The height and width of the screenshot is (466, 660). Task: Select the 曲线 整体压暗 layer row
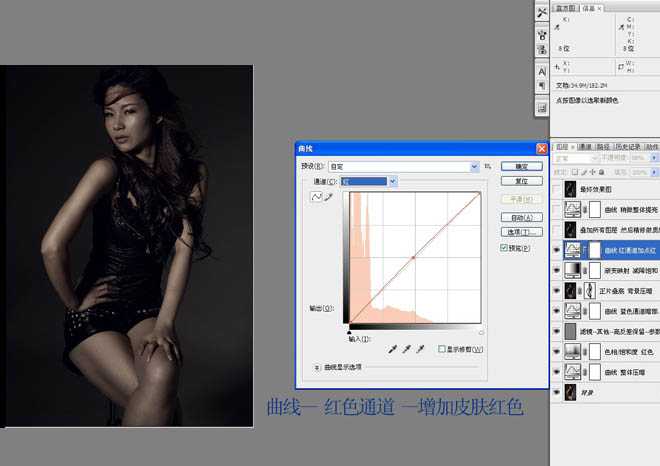(605, 372)
